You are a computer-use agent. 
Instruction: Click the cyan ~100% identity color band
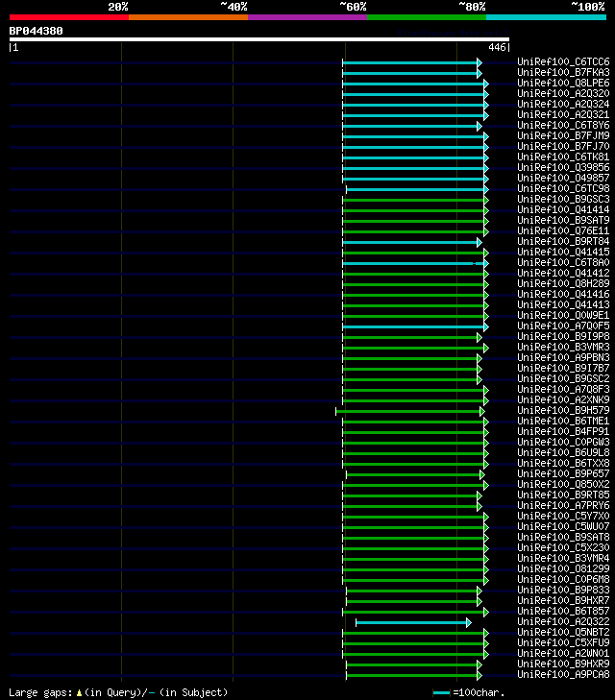click(x=546, y=17)
